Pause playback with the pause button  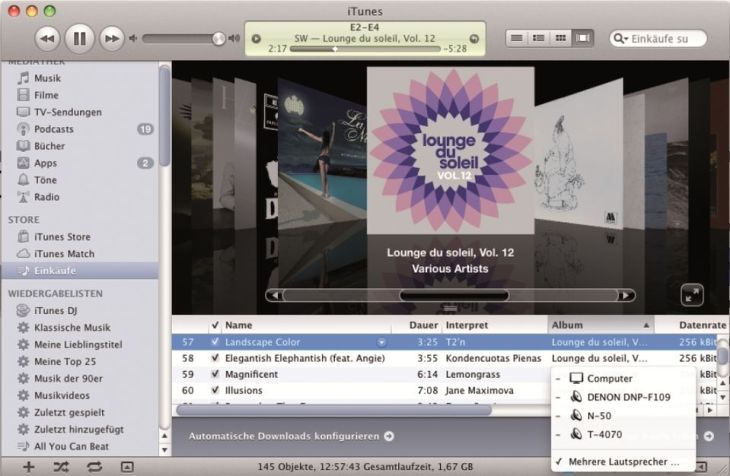point(79,38)
